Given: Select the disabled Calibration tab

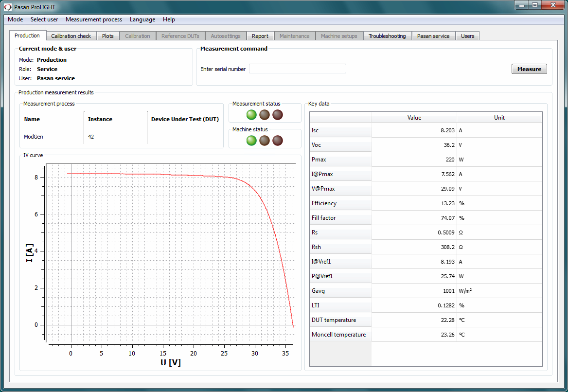Looking at the screenshot, I should 138,36.
